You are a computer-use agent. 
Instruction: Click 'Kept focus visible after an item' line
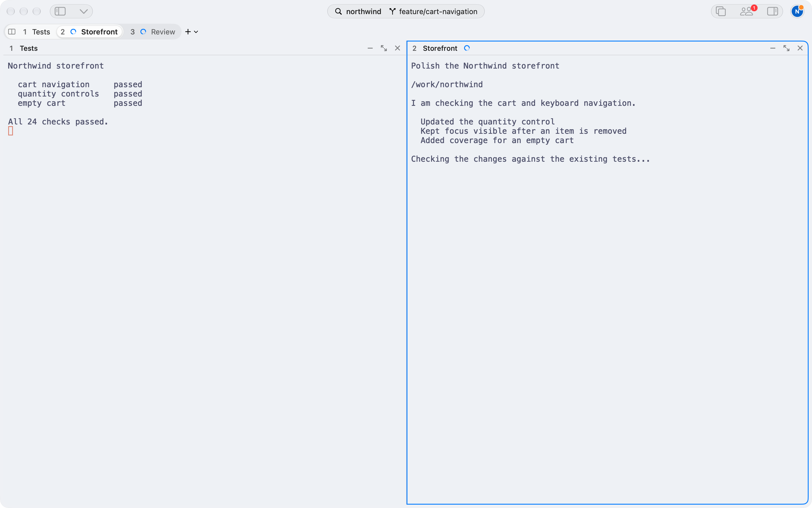coord(524,131)
